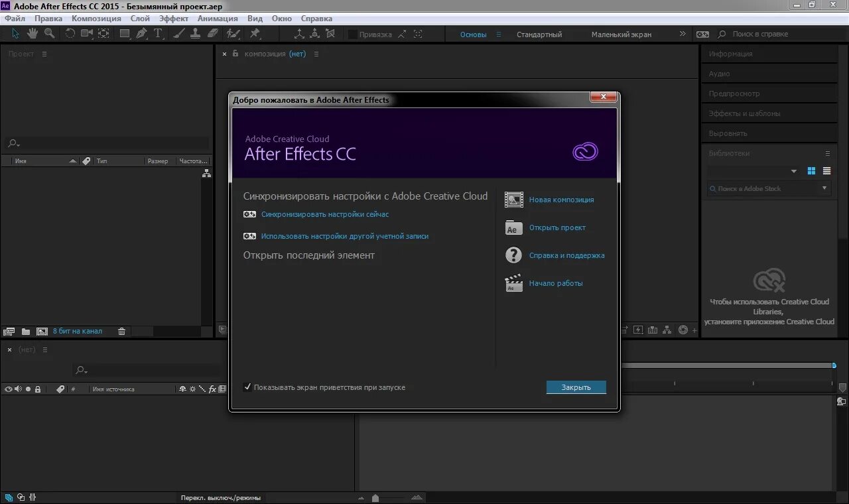Open Adobe Stock search filter dropdown
Viewport: 849px width, 504px height.
point(825,188)
